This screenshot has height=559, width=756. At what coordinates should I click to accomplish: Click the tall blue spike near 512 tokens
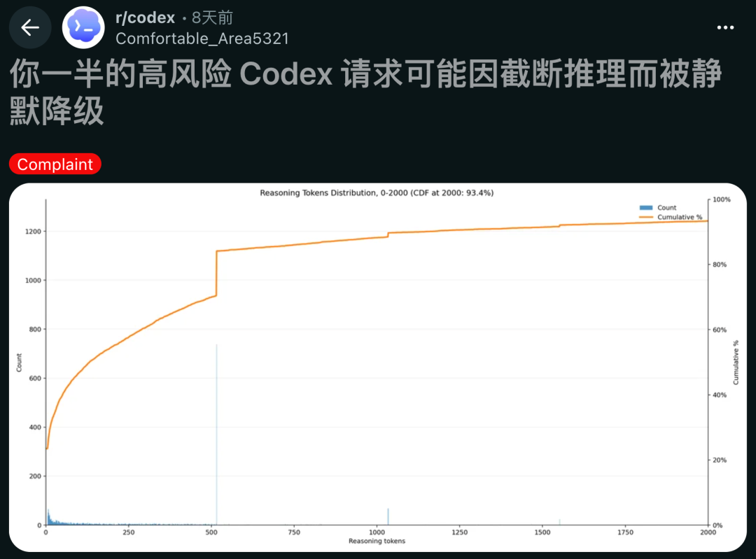point(216,434)
